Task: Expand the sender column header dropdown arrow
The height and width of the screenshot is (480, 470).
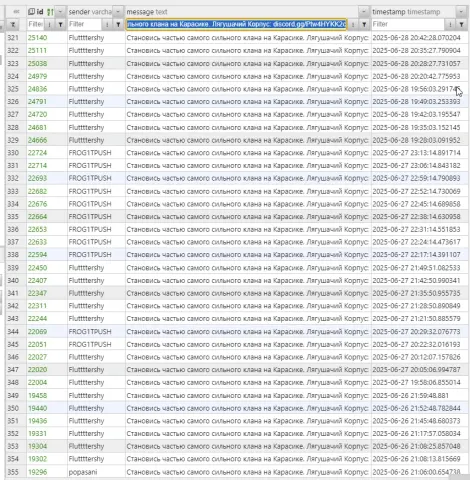Action: click(x=118, y=12)
